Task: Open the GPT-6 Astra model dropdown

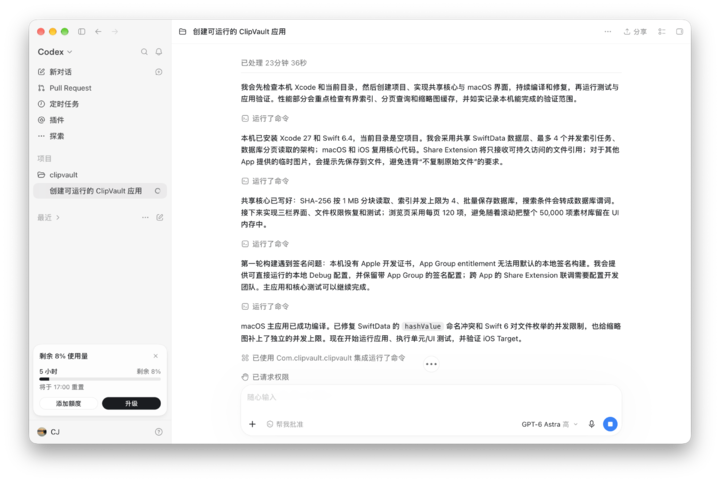Action: (549, 424)
